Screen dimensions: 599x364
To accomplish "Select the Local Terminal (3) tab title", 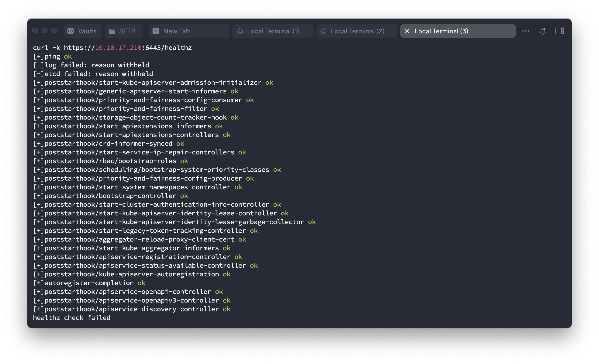I will point(441,31).
